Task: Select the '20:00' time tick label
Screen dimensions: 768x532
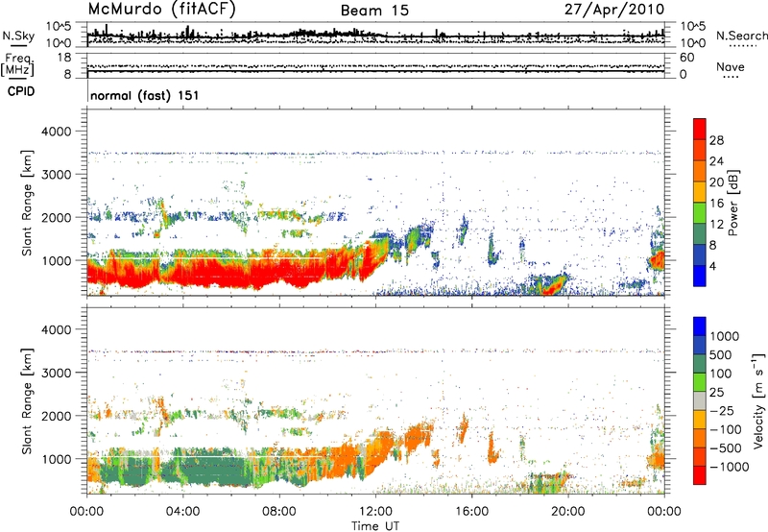Action: (x=567, y=512)
